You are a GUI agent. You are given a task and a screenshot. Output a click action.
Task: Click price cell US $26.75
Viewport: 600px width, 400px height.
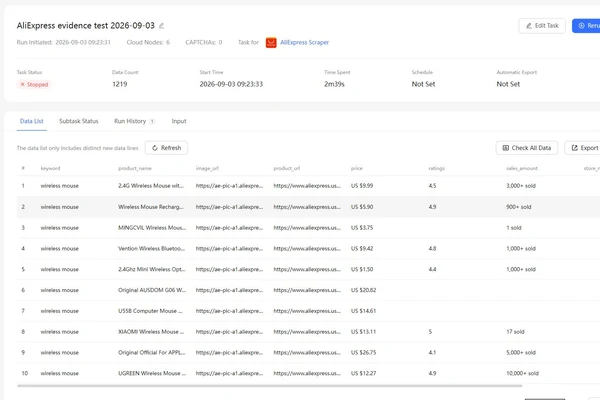click(364, 353)
